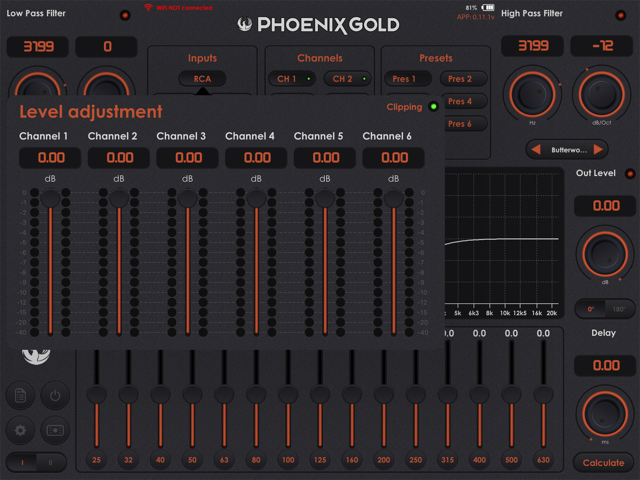Click Channel 6 level fader handle
Screen dimensions: 640x480
393,198
